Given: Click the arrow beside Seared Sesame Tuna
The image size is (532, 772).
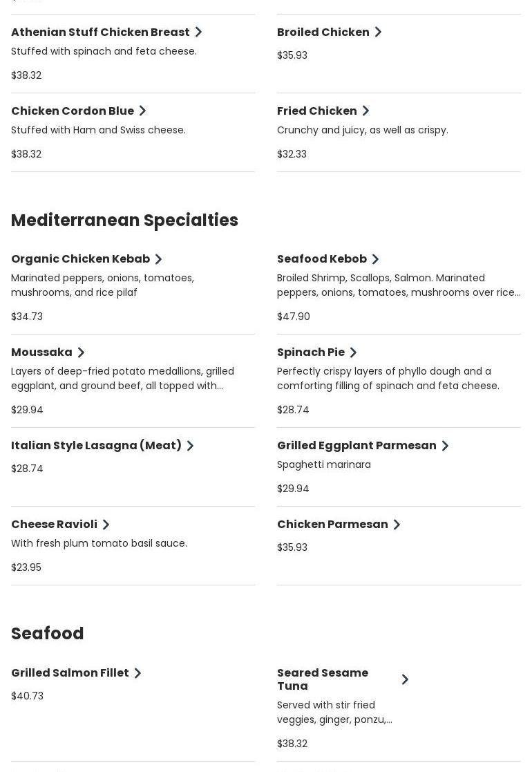Looking at the screenshot, I should pos(405,679).
